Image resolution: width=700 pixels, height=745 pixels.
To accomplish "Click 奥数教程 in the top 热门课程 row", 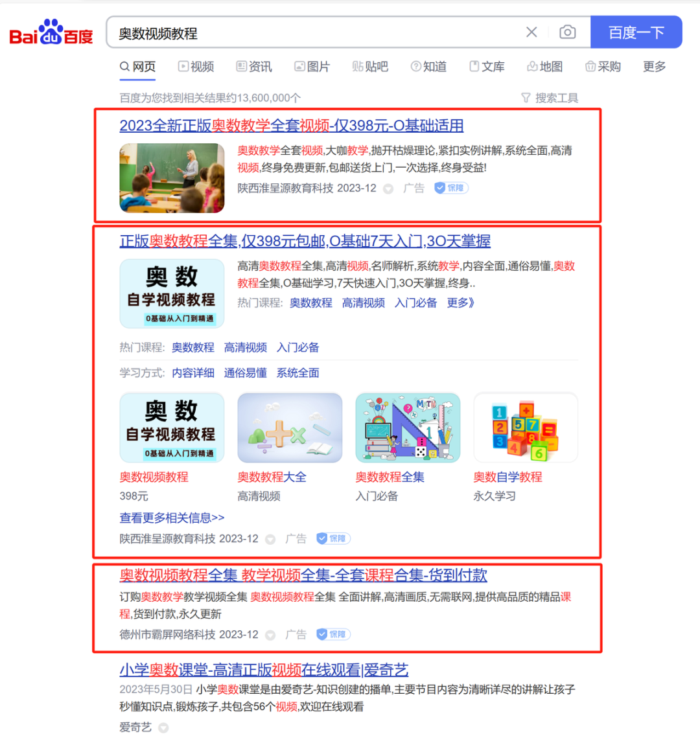I will tap(311, 303).
